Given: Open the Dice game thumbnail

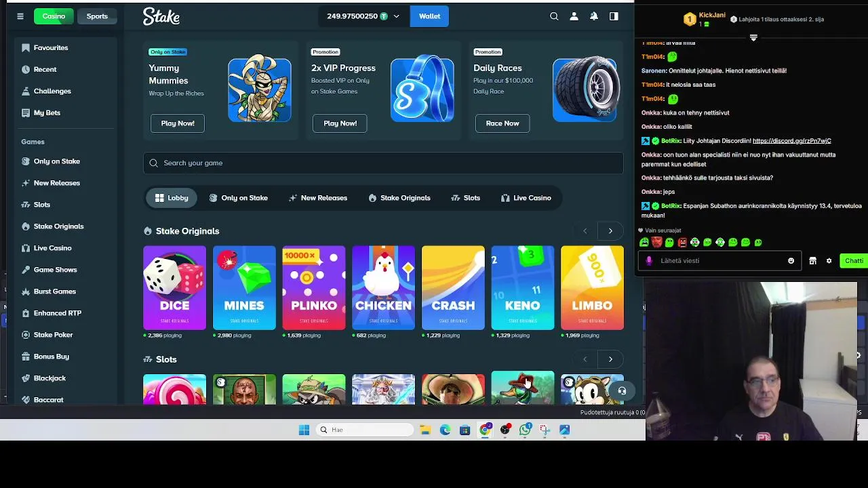Looking at the screenshot, I should click(174, 288).
